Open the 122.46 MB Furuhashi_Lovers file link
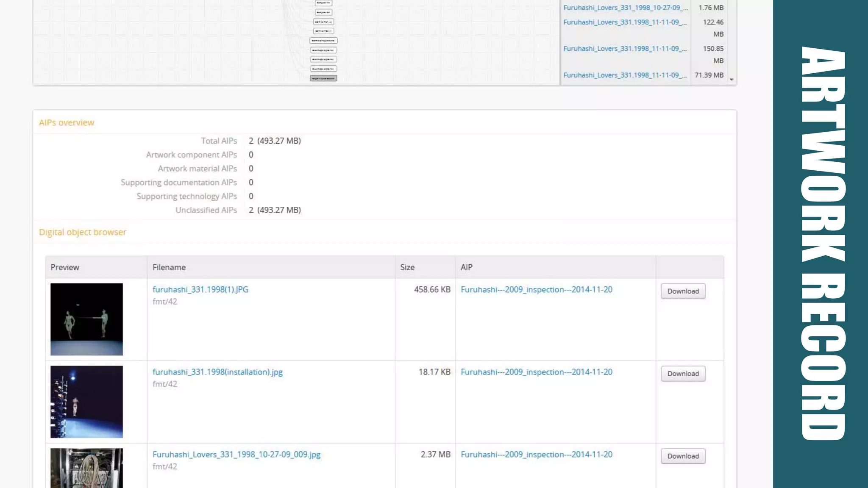868x488 pixels. coord(625,22)
